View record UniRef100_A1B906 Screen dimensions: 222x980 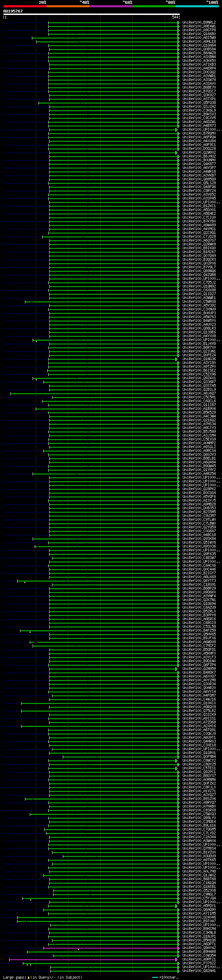[x=199, y=408]
